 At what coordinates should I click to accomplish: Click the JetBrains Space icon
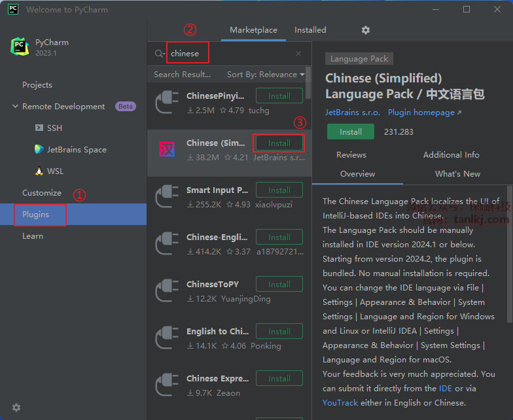[x=39, y=149]
